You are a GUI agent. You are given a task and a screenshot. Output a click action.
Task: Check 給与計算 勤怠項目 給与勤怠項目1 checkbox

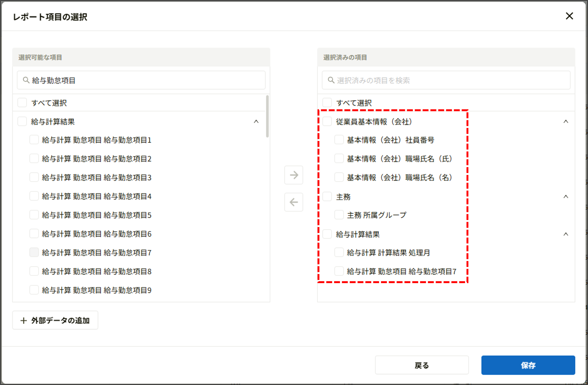(x=34, y=140)
